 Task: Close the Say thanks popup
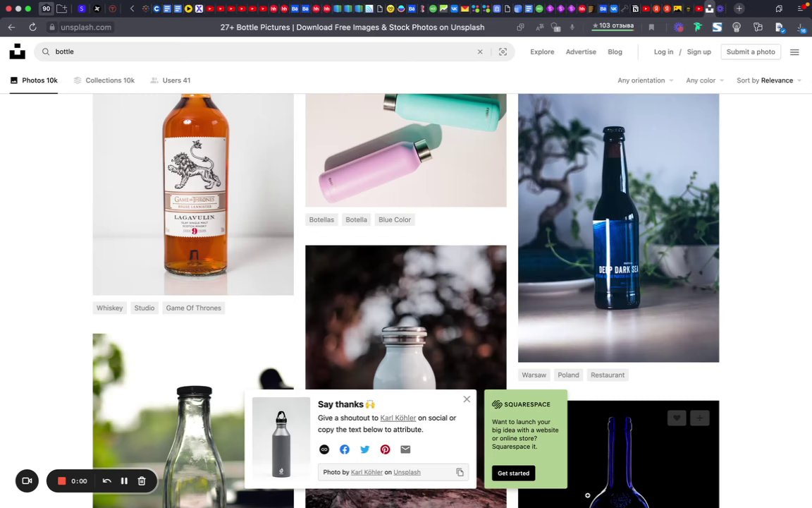pos(467,399)
